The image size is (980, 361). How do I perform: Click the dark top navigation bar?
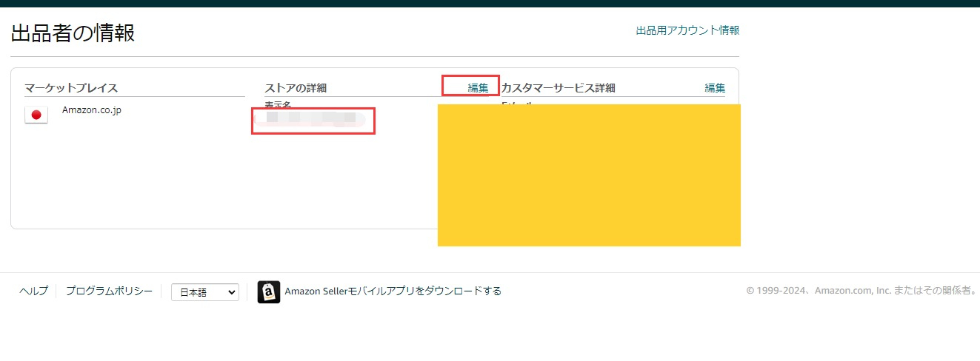(490, 3)
